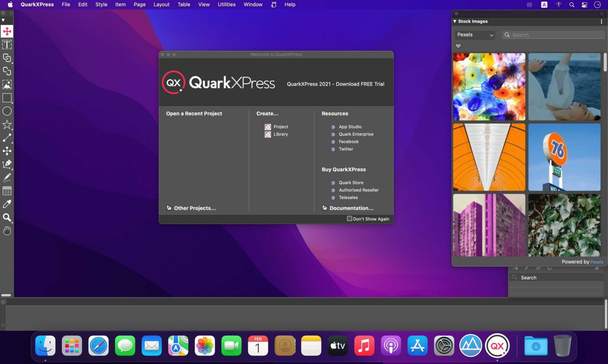Select the Text Content tool
Viewport: 608px width, 364px height.
point(6,44)
